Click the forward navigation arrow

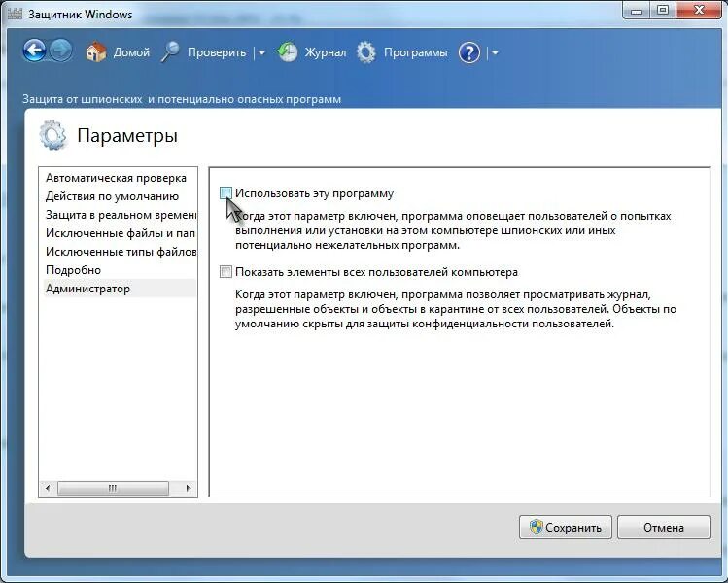[x=61, y=51]
